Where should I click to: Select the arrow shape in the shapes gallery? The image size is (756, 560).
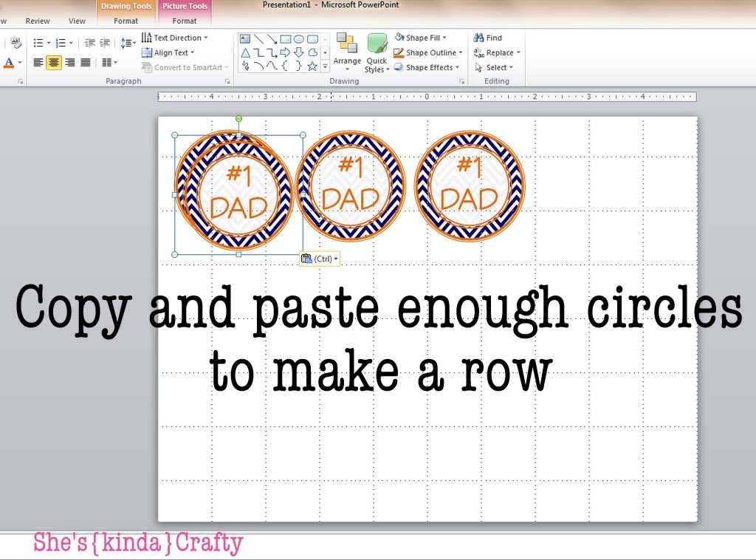pyautogui.click(x=287, y=52)
